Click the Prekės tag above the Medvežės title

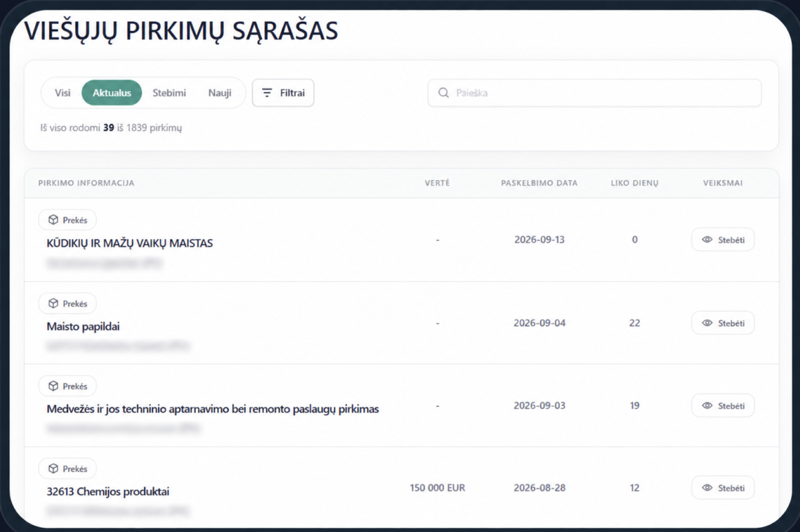(68, 387)
